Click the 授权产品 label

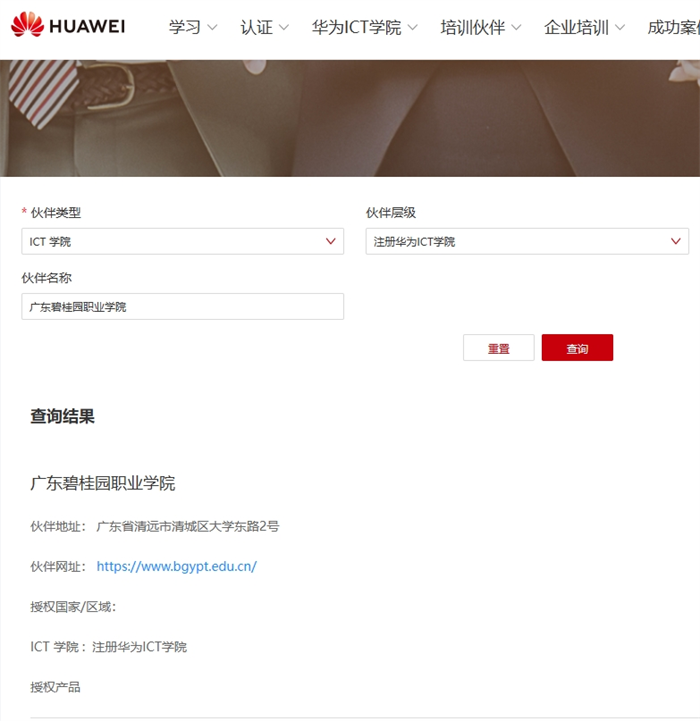tap(55, 687)
